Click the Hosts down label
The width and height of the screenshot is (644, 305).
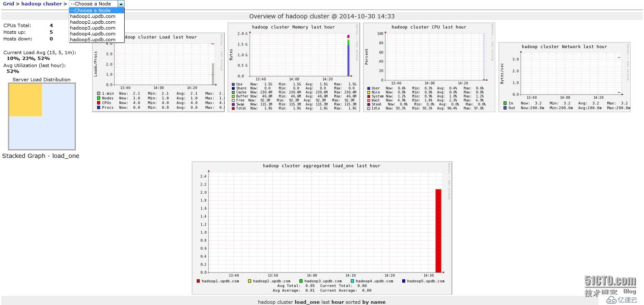pos(18,39)
